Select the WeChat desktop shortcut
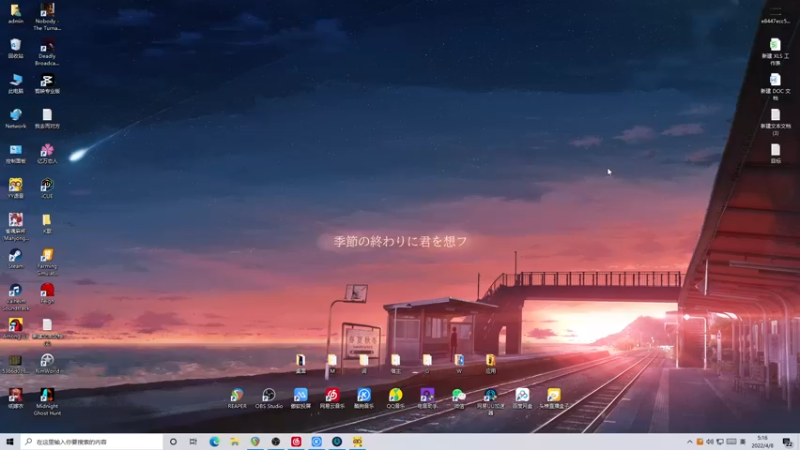The height and width of the screenshot is (450, 800). pyautogui.click(x=459, y=398)
